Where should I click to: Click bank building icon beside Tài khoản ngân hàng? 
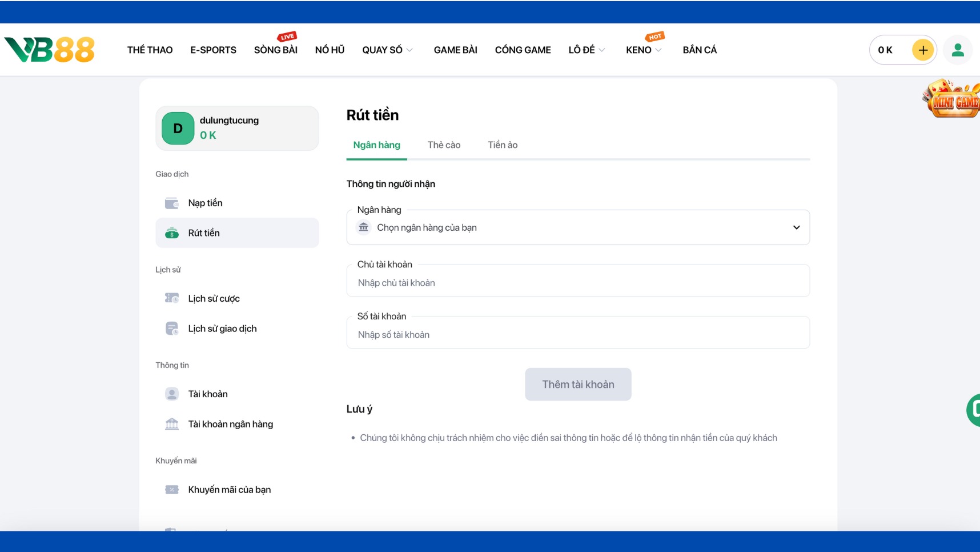(x=172, y=424)
